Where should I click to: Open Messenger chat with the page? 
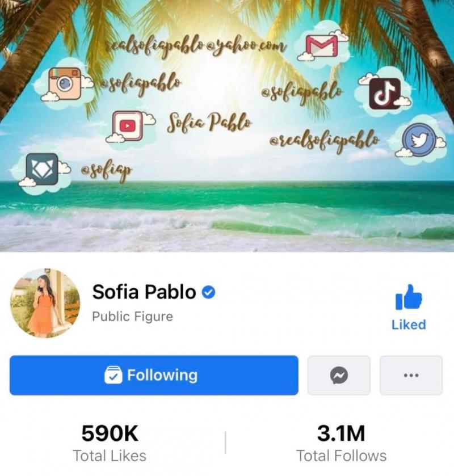click(339, 375)
